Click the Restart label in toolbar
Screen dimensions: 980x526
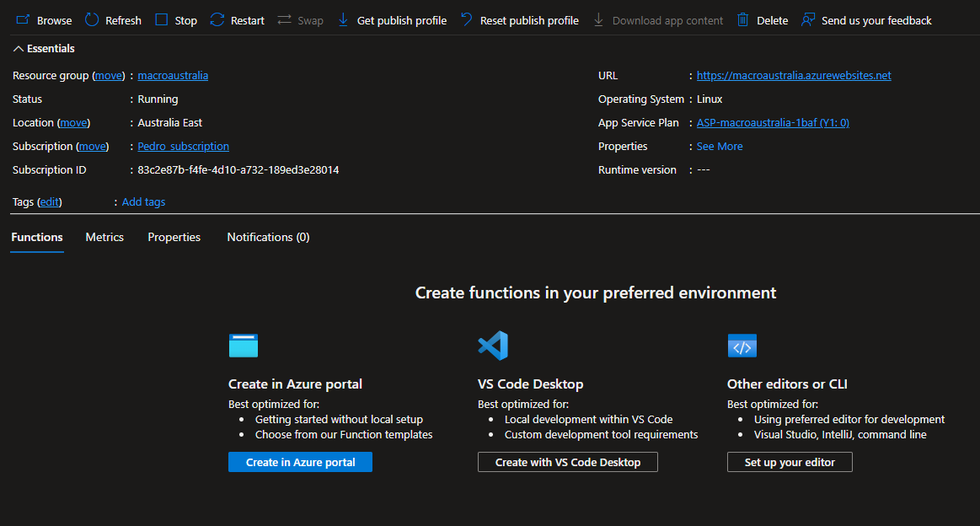tap(248, 20)
